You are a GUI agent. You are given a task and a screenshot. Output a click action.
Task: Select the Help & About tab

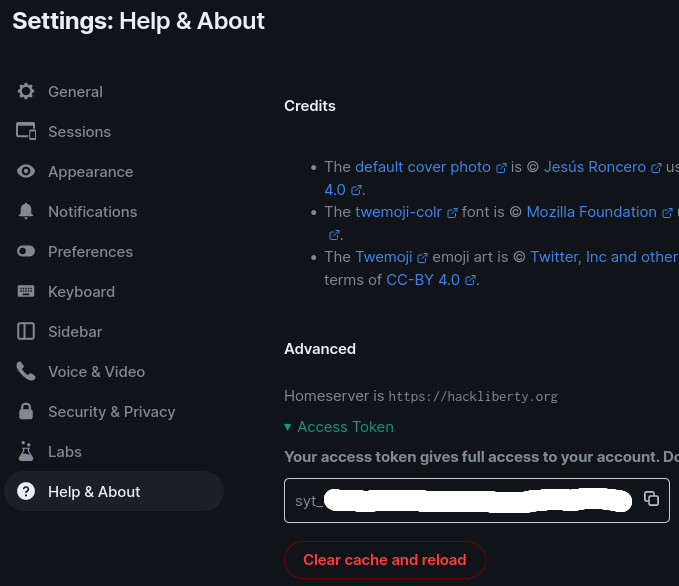coord(114,491)
